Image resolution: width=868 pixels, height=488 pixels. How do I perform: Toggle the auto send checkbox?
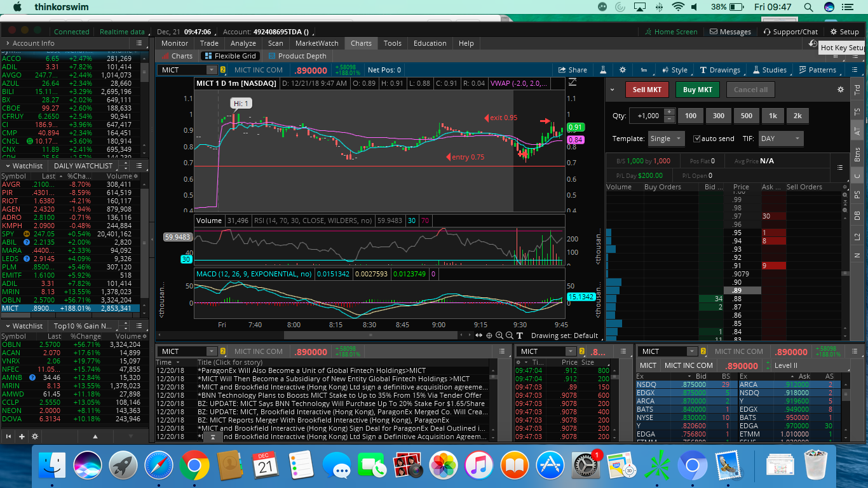[697, 139]
